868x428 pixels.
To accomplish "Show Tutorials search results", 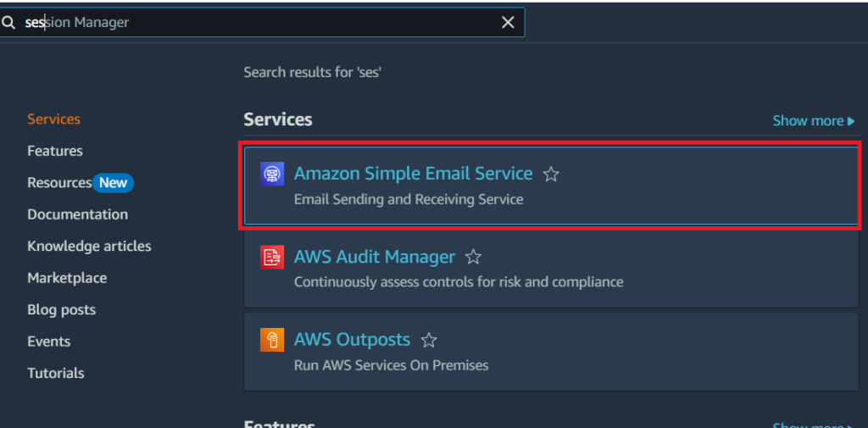I will pos(55,373).
